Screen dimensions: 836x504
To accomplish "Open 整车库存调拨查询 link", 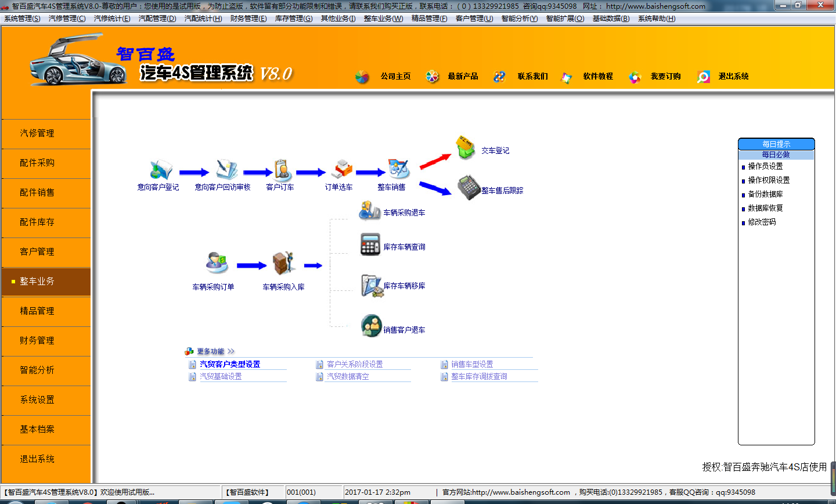I will point(479,376).
